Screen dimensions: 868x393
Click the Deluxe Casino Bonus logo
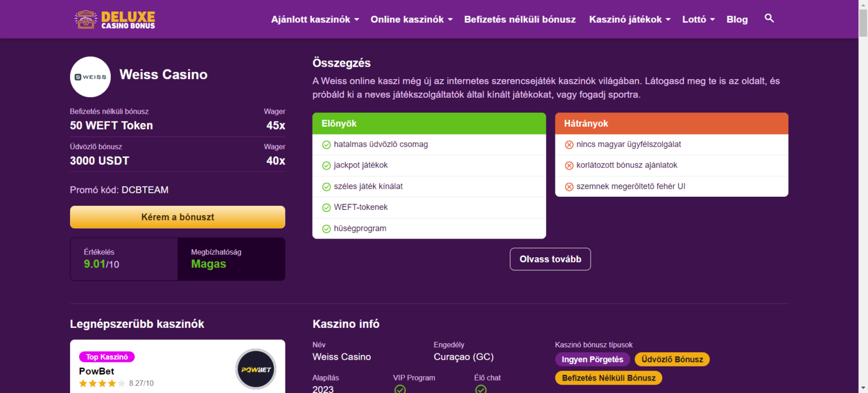coord(115,19)
